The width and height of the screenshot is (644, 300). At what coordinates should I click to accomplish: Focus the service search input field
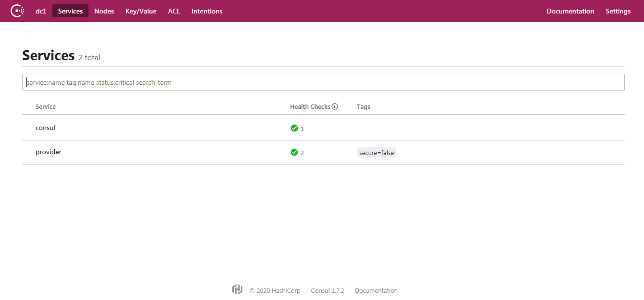tap(323, 82)
